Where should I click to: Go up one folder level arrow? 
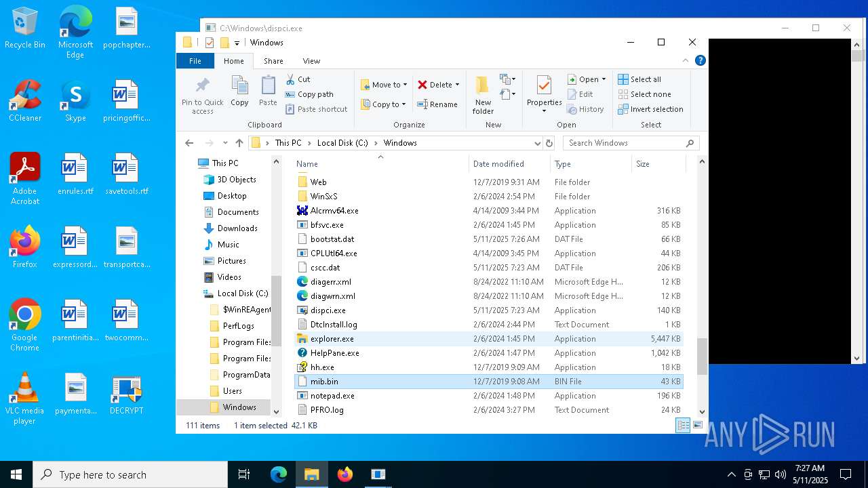click(239, 143)
